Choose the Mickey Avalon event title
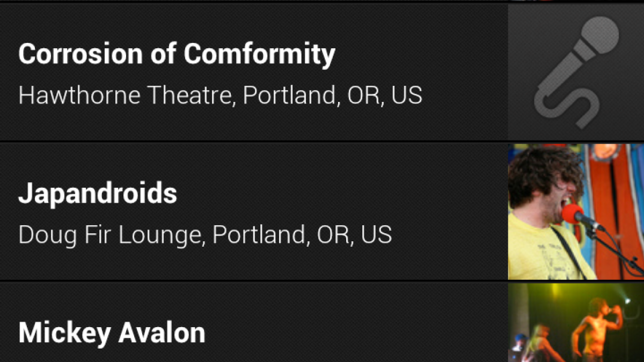This screenshot has width=644, height=362. pyautogui.click(x=112, y=333)
